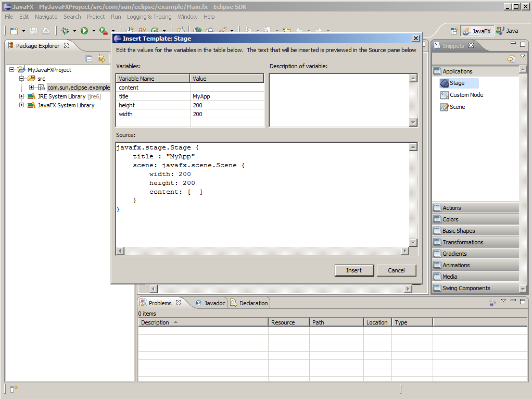
Task: Switch to the Javadoc tab
Action: click(x=210, y=303)
